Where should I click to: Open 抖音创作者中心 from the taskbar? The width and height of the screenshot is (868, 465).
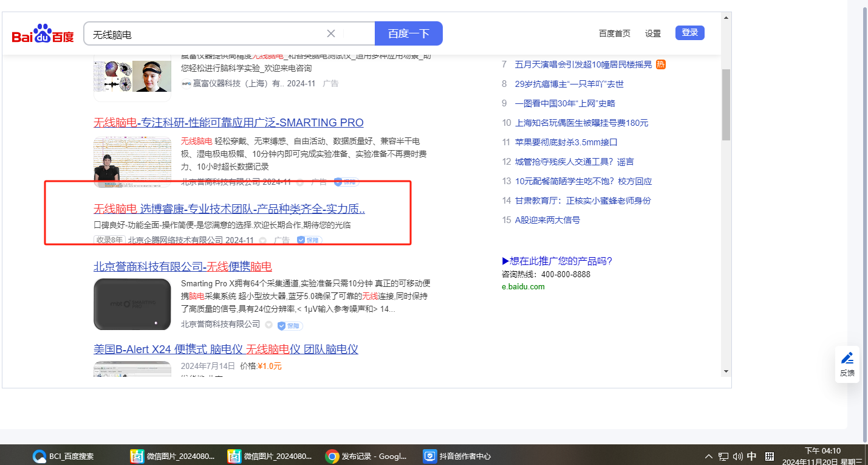457,456
